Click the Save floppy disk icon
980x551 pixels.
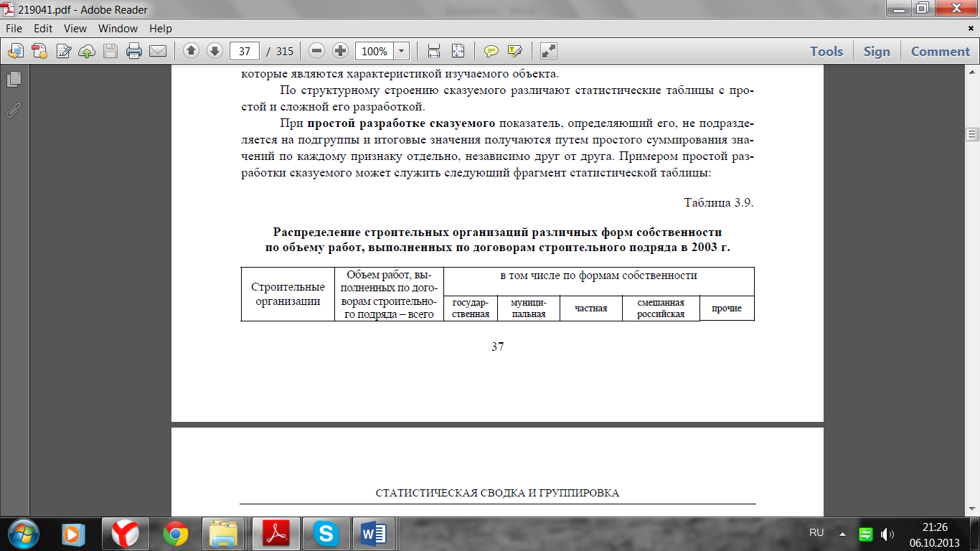110,51
